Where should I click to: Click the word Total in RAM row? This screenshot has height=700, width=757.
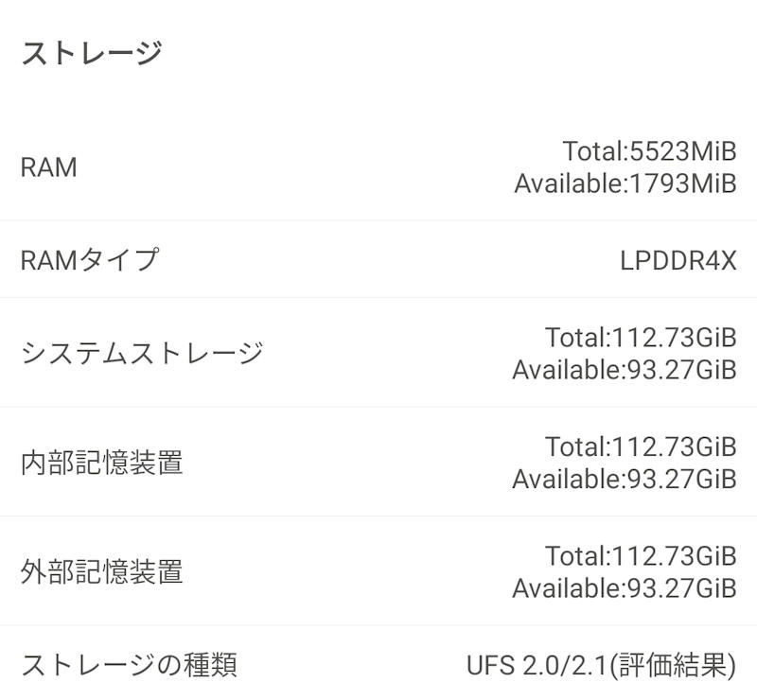591,151
